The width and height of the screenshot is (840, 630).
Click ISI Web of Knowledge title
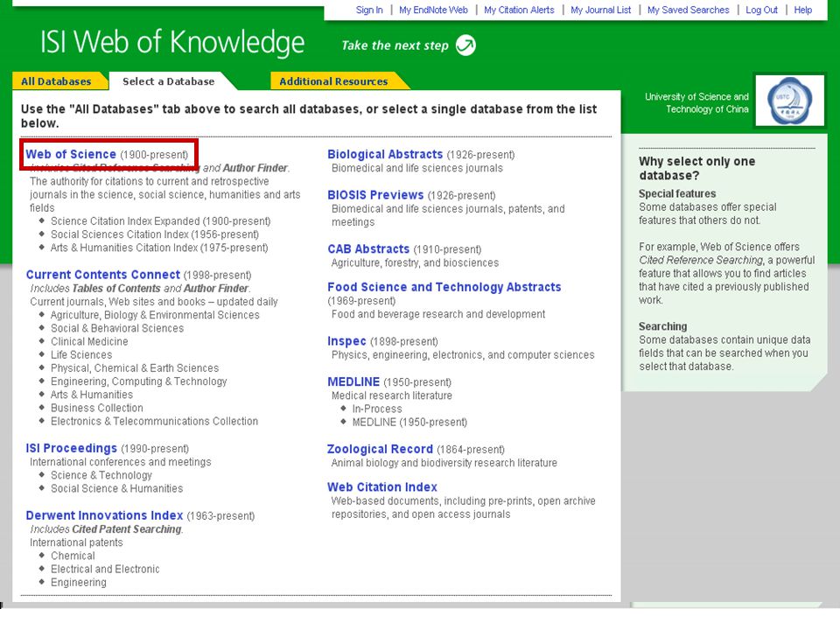click(x=172, y=42)
